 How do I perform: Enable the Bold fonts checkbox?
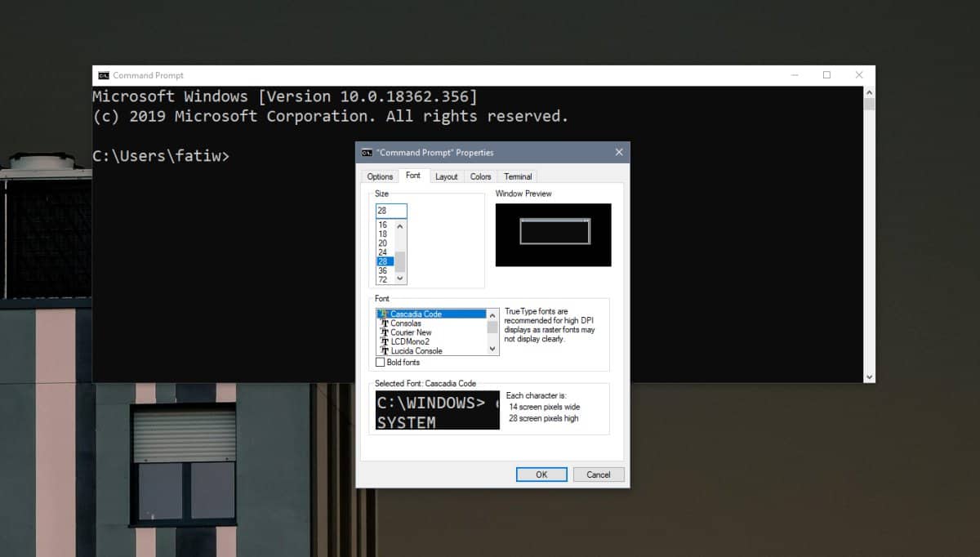pos(380,362)
